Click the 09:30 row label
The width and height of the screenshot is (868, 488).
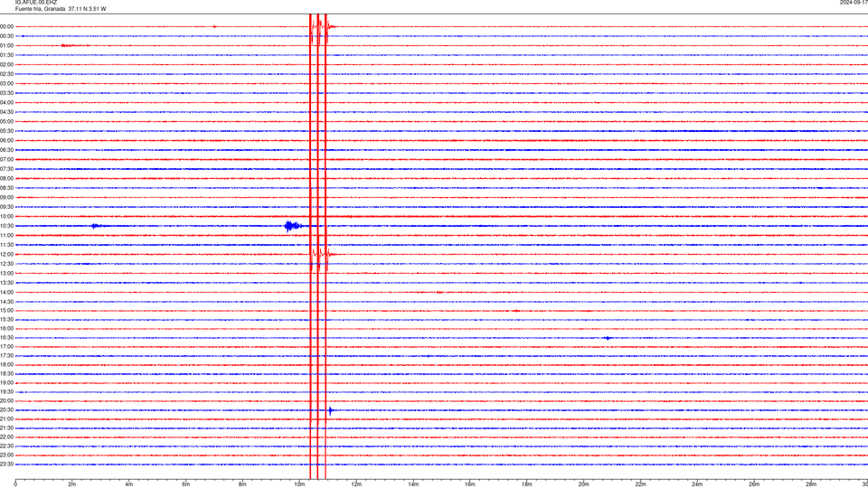point(7,207)
